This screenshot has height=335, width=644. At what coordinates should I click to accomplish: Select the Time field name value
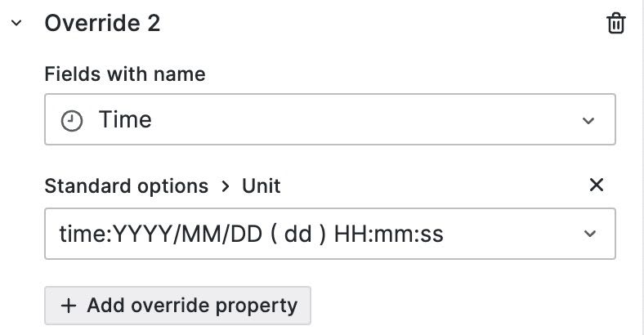point(125,120)
